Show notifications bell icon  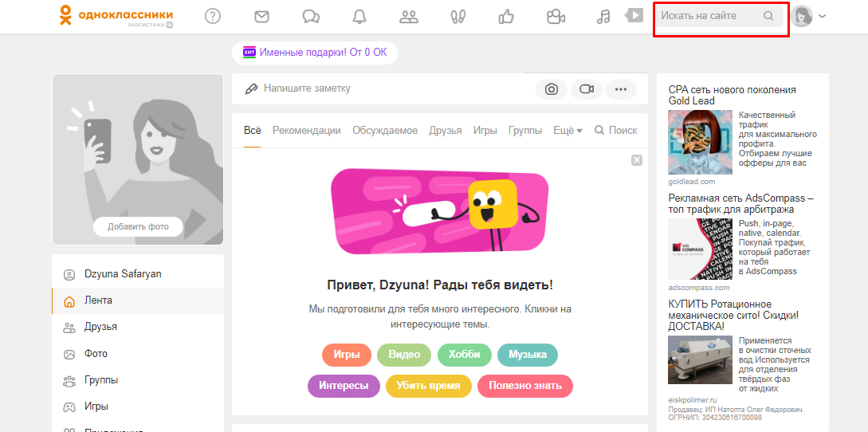359,17
